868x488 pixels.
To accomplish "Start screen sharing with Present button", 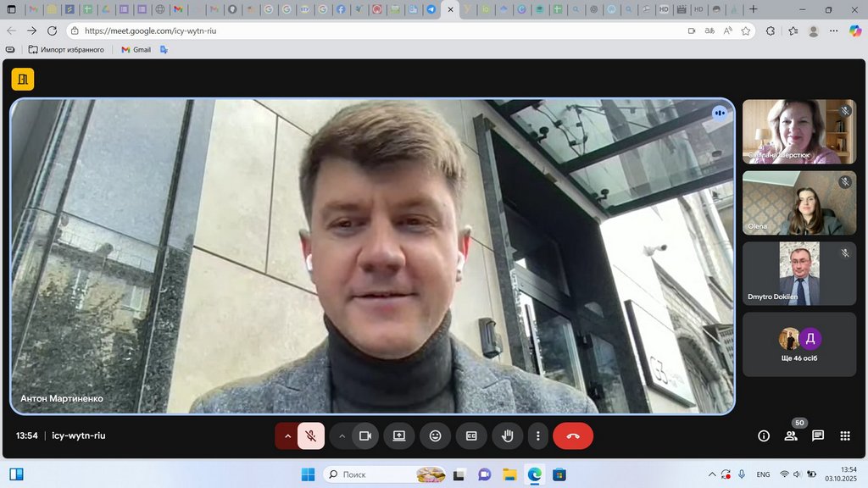I will (398, 435).
